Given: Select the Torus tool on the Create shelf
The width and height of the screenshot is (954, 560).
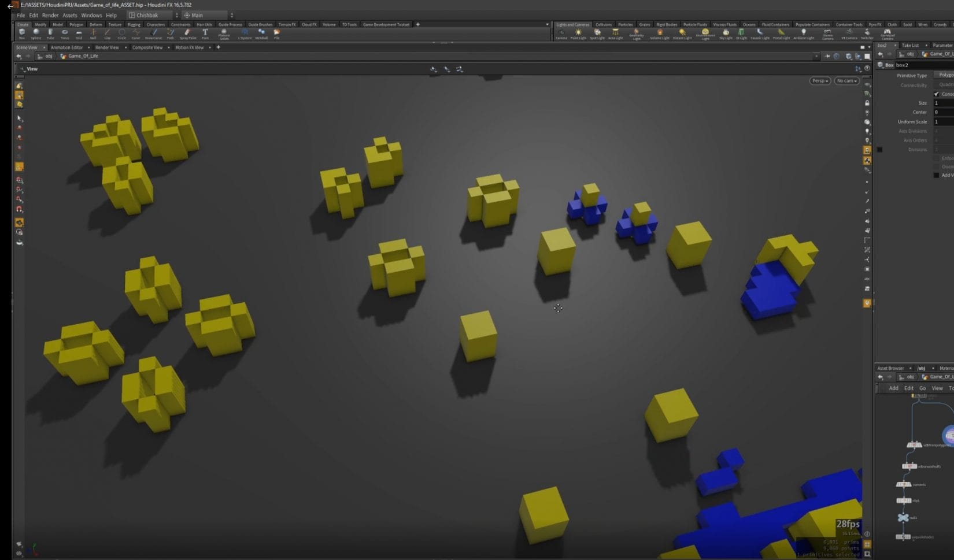Looking at the screenshot, I should point(64,32).
